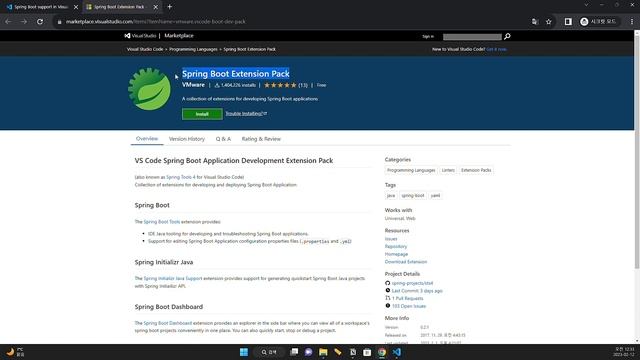Screen dimensions: 640x360
Task: Open Microsoft Store from the taskbar
Action: click(x=367, y=352)
